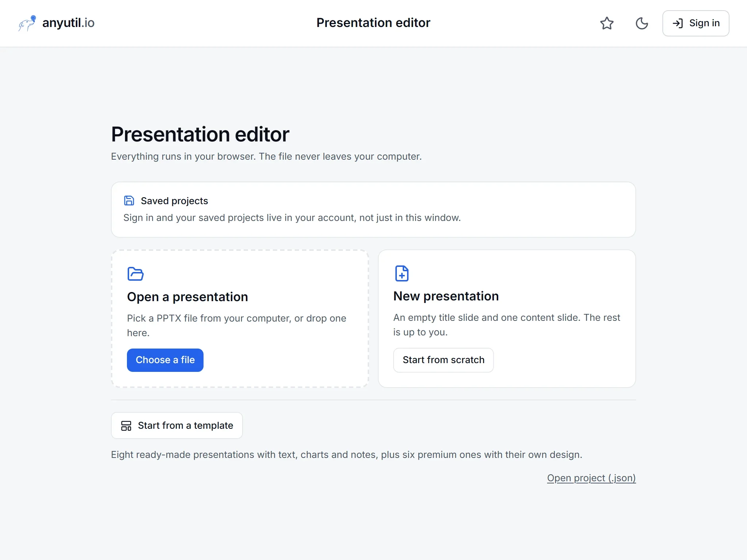The image size is (747, 560).
Task: Click the star favorite icon
Action: [607, 23]
